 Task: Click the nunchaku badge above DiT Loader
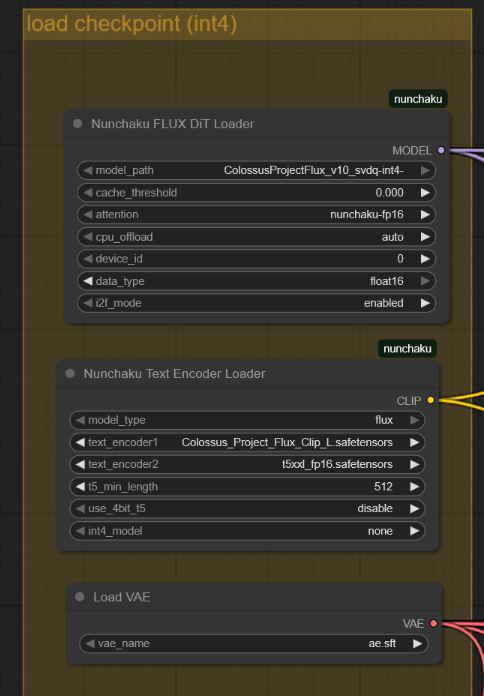coord(418,99)
